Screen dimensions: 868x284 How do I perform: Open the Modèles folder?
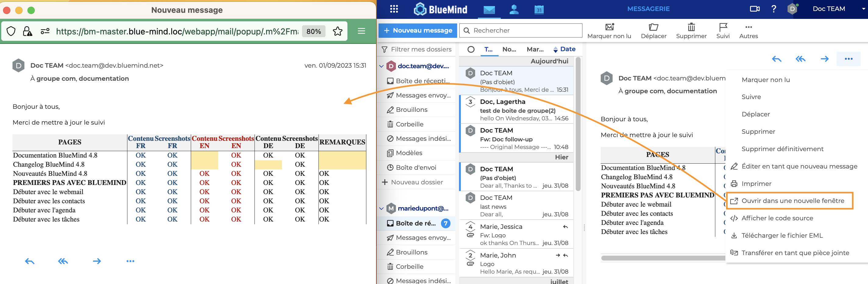pyautogui.click(x=417, y=153)
